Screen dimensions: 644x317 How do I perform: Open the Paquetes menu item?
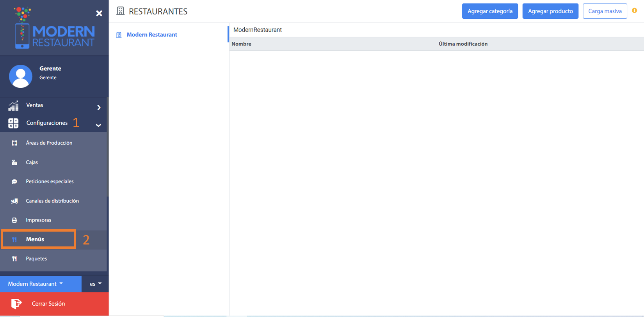click(36, 259)
